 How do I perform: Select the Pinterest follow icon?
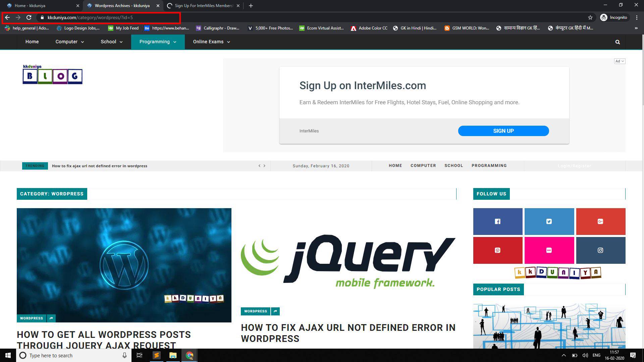point(497,250)
